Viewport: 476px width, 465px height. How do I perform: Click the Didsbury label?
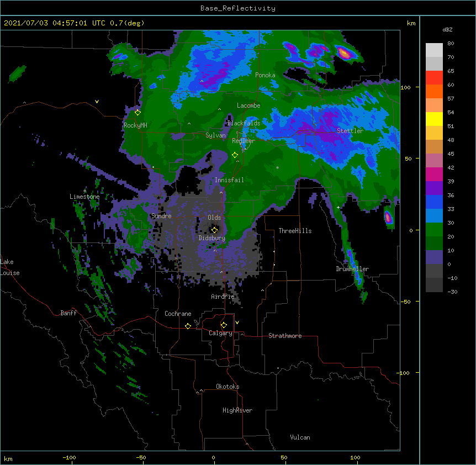pyautogui.click(x=212, y=238)
